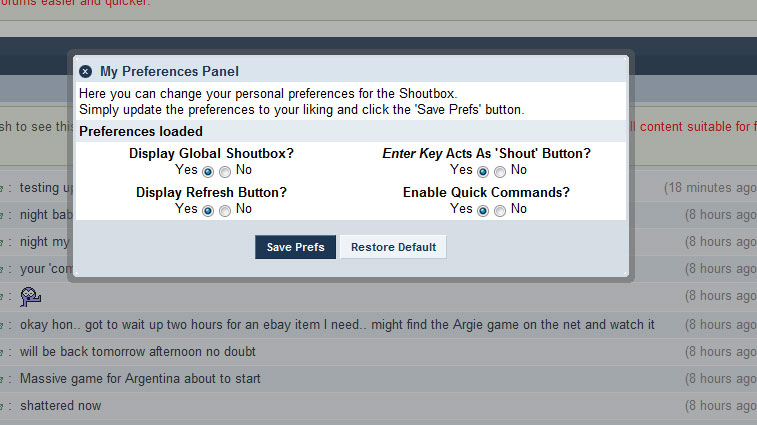Click the 'shattered now' shout message
Image resolution: width=757 pixels, height=425 pixels.
tap(60, 406)
